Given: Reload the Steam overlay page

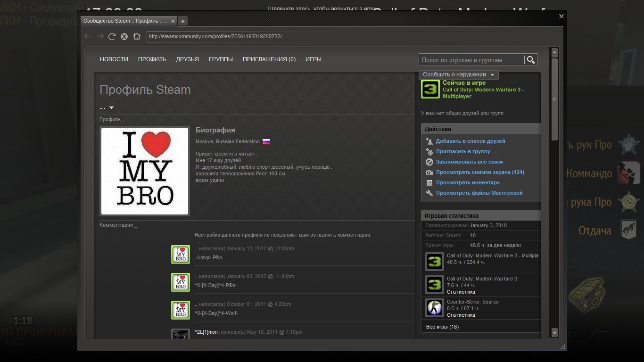Looking at the screenshot, I should point(112,36).
